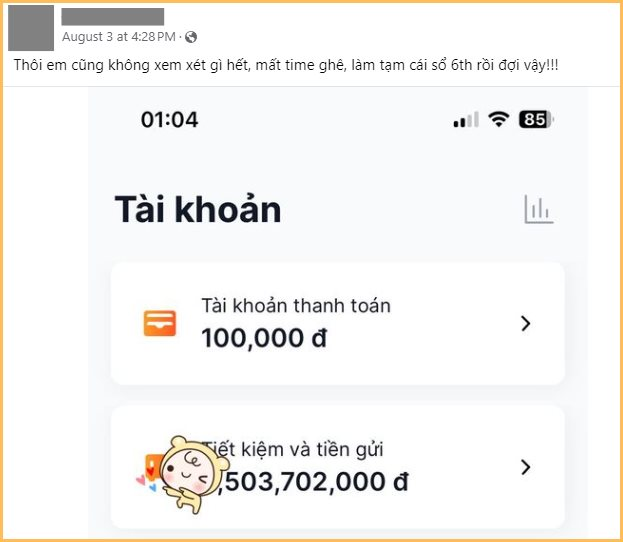Open the bar chart statistics icon
Screen dimensions: 623x542
point(538,209)
